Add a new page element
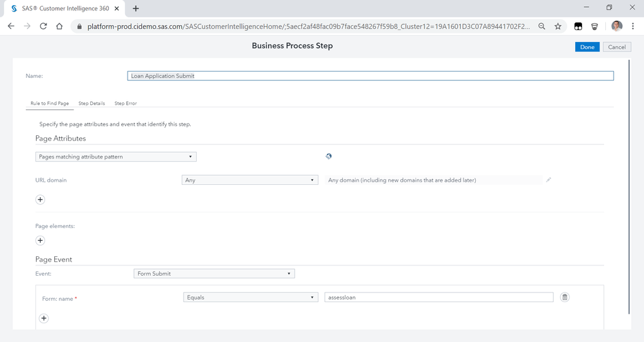 40,240
